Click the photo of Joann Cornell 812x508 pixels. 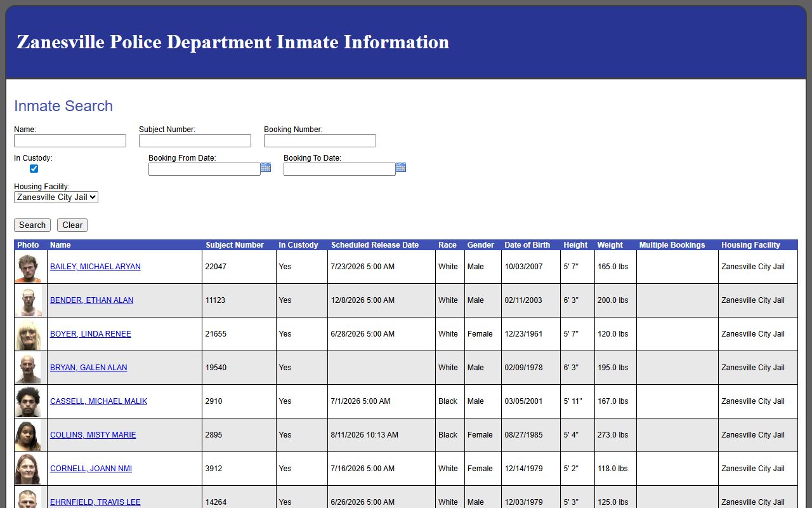(28, 469)
